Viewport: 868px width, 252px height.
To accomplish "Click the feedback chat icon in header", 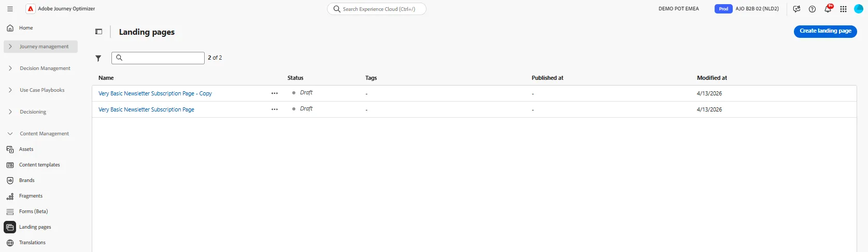I will pos(796,9).
